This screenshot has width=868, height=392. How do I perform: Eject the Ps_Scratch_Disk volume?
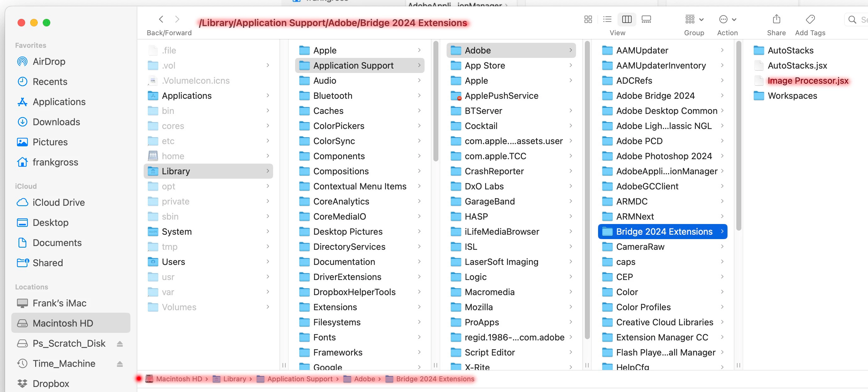[120, 344]
